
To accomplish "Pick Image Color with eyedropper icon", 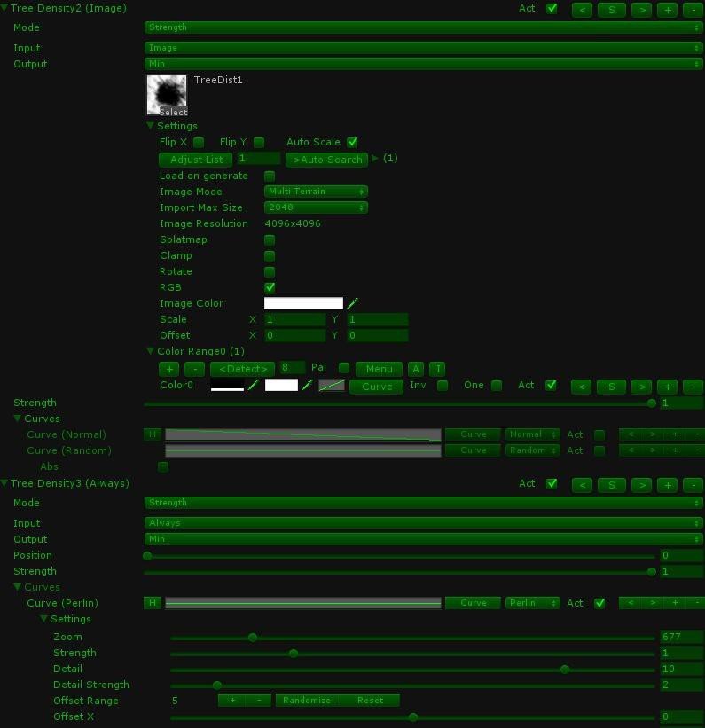I will point(353,303).
